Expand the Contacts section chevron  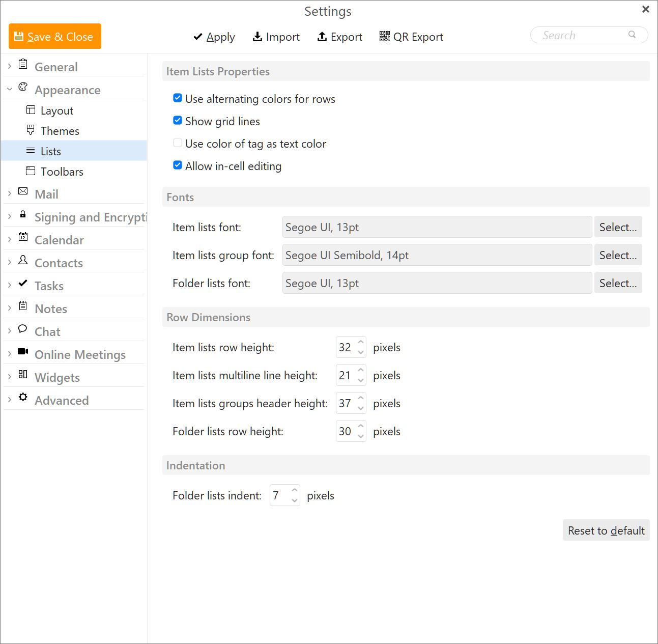tap(9, 262)
